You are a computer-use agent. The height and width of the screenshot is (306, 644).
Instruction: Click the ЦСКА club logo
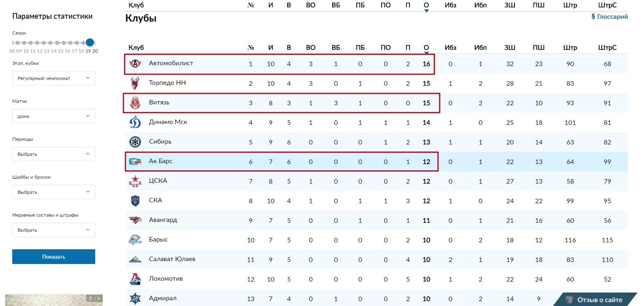click(x=135, y=181)
